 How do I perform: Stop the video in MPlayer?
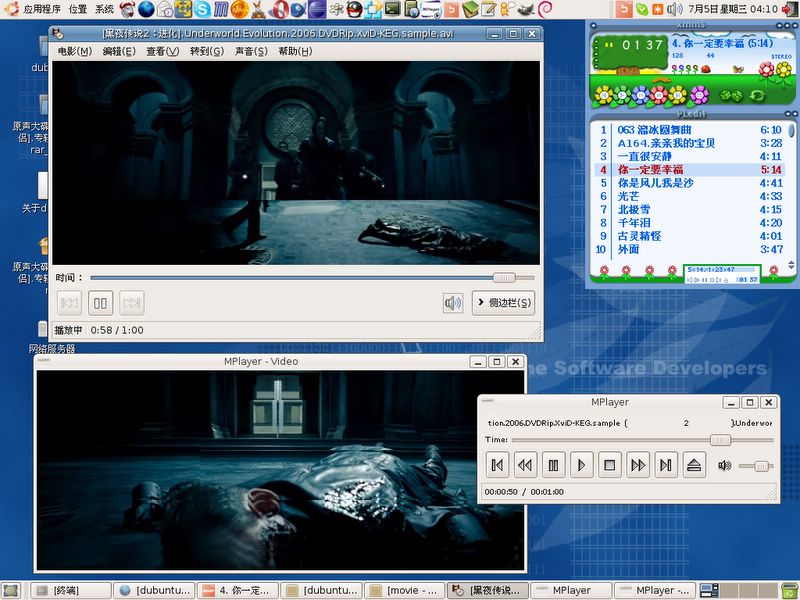coord(609,465)
